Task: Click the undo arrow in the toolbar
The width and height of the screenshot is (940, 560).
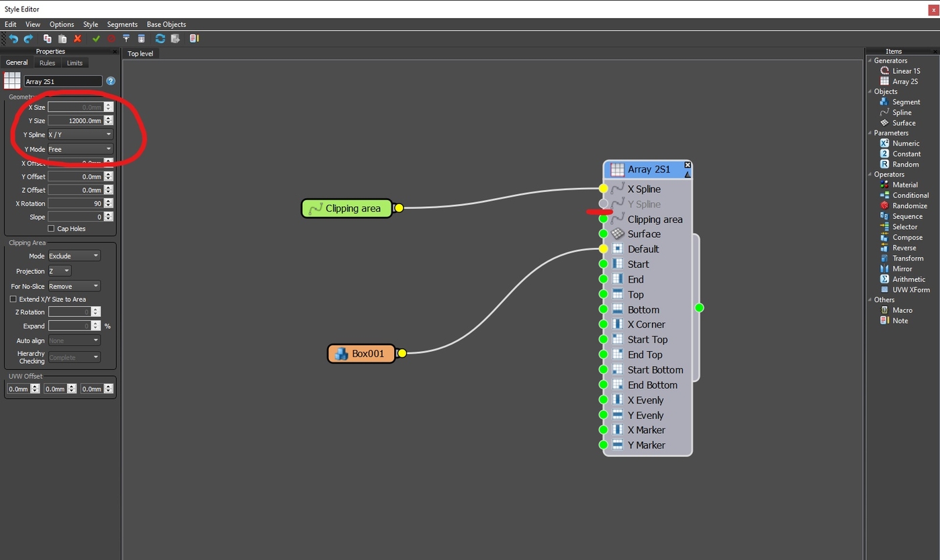Action: [x=13, y=39]
